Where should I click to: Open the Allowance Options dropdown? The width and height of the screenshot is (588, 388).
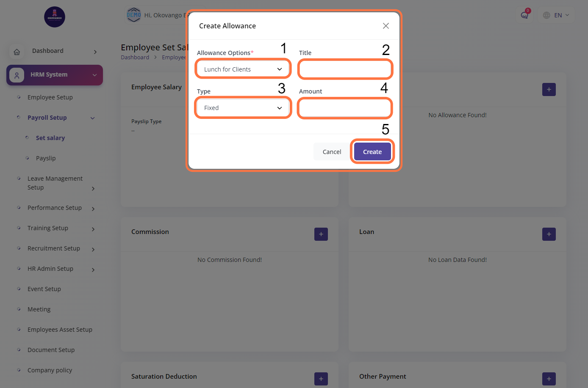243,69
